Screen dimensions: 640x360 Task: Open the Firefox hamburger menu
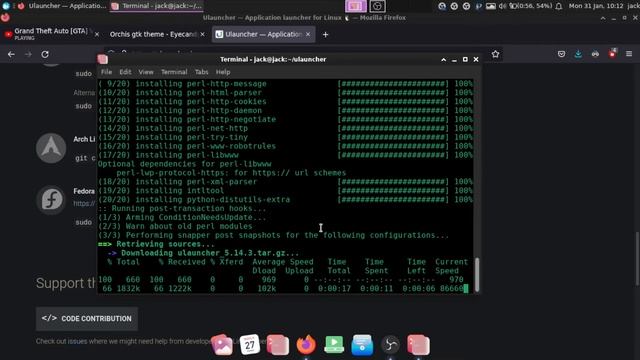click(629, 54)
